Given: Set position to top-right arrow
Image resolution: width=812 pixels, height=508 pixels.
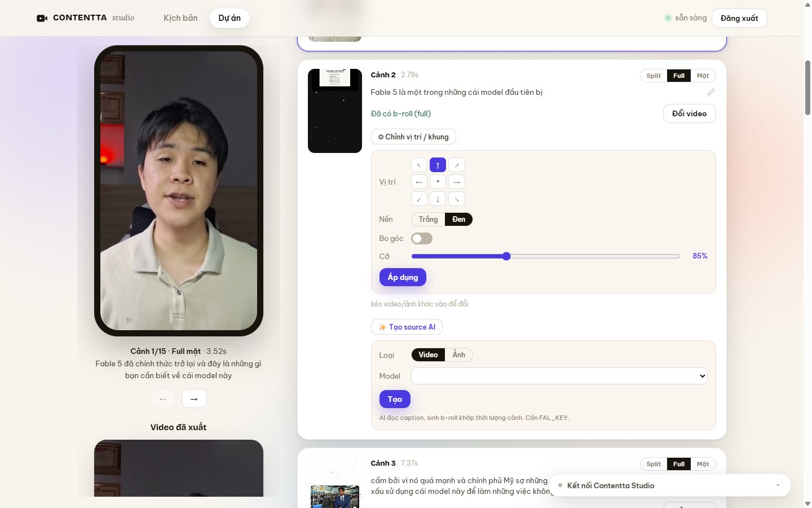Looking at the screenshot, I should pos(457,165).
